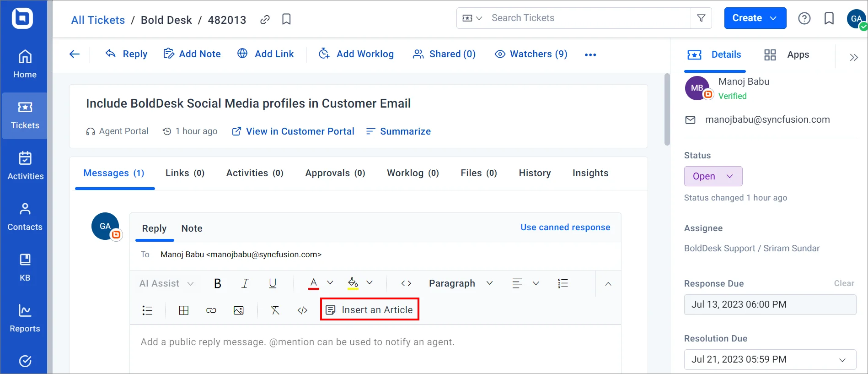Switch to the Worklog (0) tab

click(x=413, y=173)
